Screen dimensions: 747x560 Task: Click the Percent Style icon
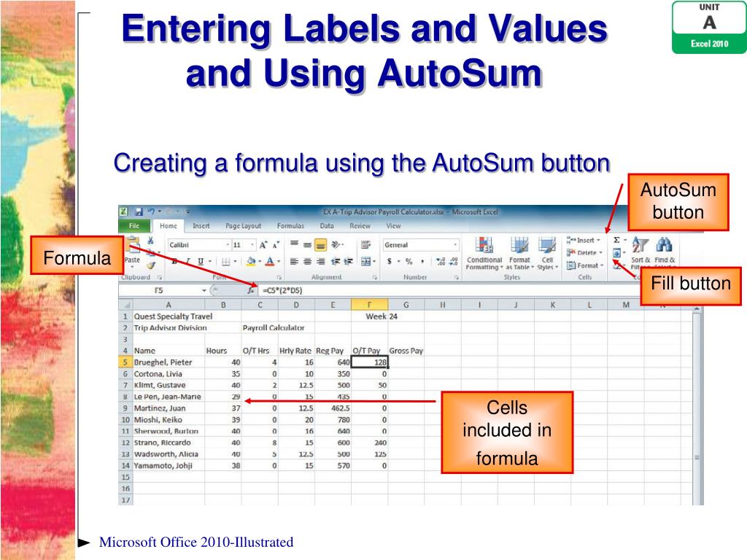(x=409, y=262)
